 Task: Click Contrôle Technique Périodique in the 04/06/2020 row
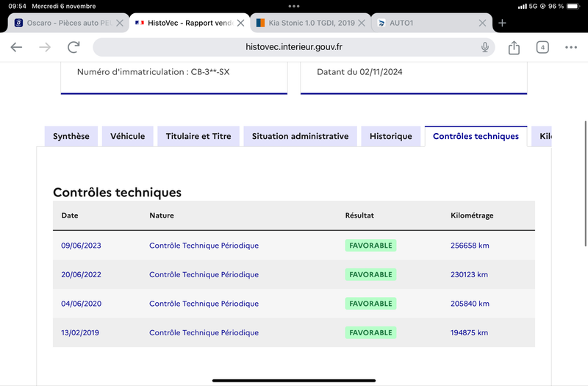(x=204, y=304)
